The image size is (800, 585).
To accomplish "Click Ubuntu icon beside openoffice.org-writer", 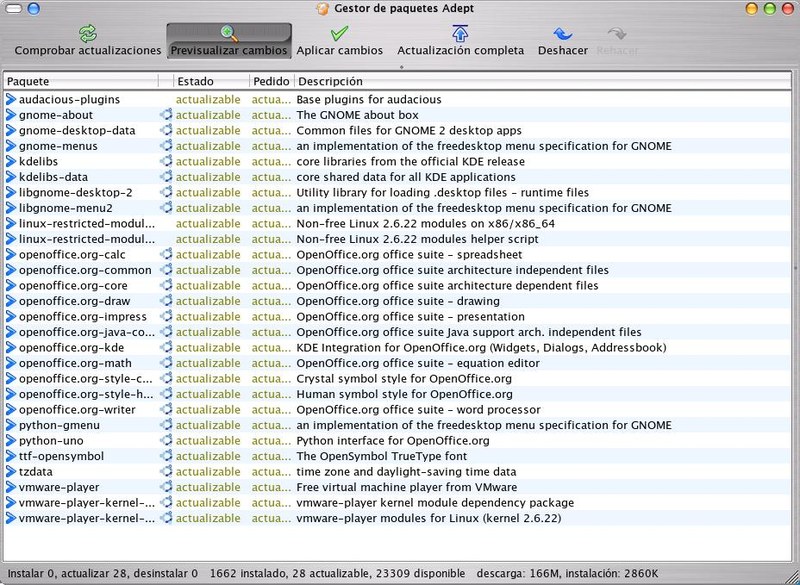I will pos(166,410).
